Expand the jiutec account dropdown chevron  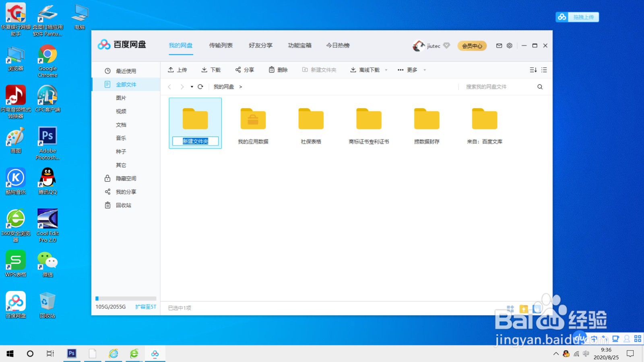tap(447, 46)
